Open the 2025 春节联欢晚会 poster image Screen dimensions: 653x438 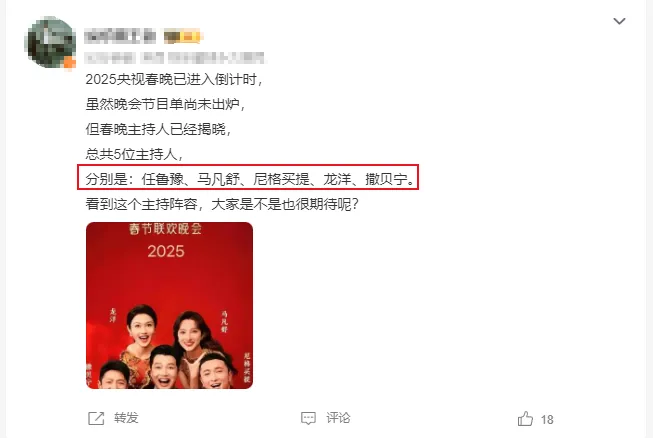169,305
